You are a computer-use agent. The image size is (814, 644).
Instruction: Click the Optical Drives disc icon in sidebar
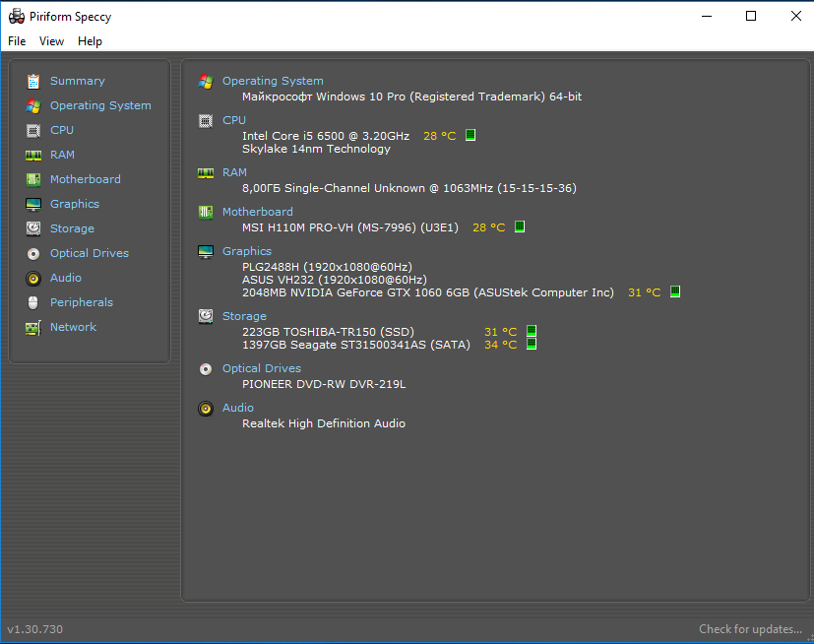click(33, 253)
